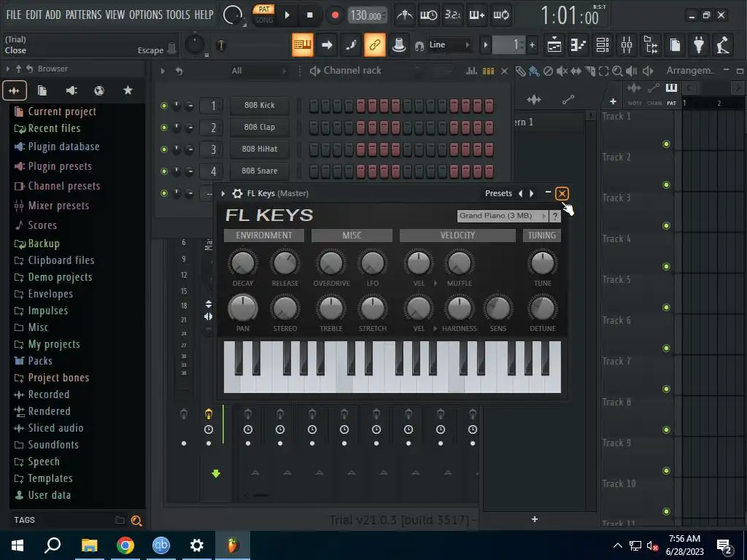Go to previous FL Keys preset arrow
The height and width of the screenshot is (560, 747).
[520, 193]
